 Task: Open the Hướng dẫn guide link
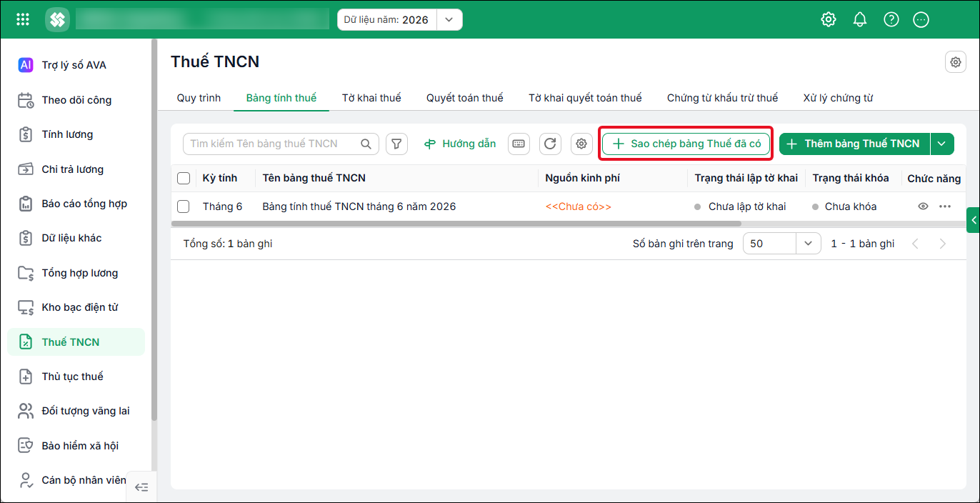(460, 144)
